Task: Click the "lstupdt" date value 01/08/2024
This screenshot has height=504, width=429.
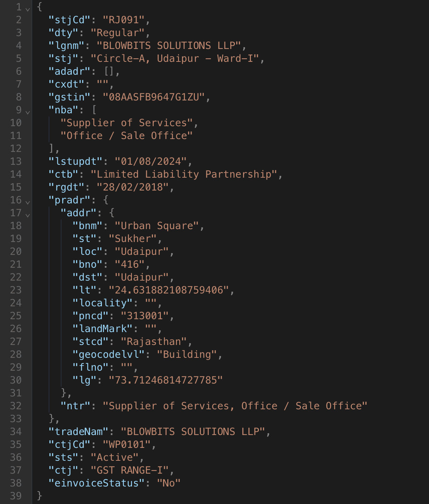Action: (x=151, y=161)
